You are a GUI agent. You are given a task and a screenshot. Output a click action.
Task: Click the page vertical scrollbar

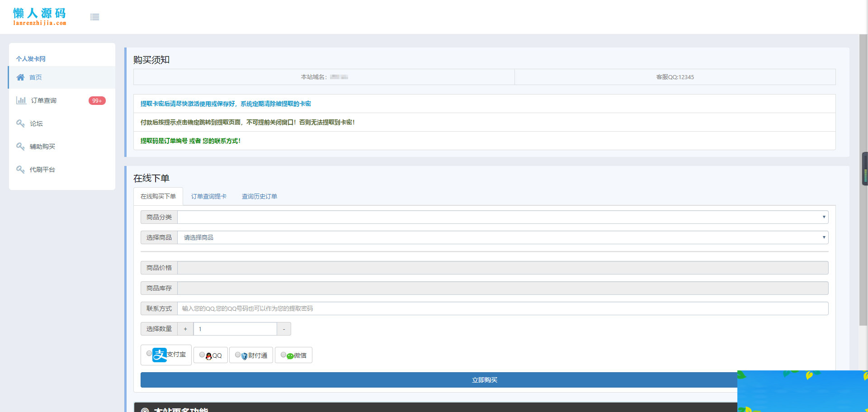863,181
